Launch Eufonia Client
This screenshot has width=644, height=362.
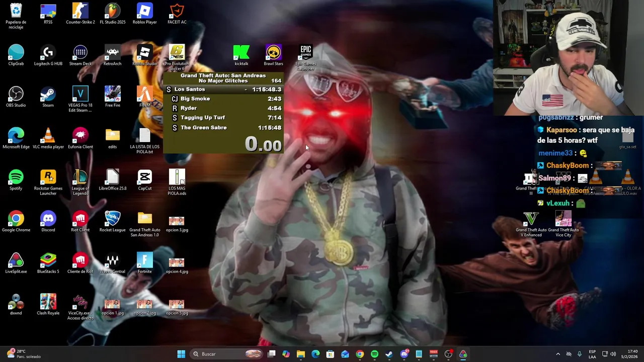[80, 138]
